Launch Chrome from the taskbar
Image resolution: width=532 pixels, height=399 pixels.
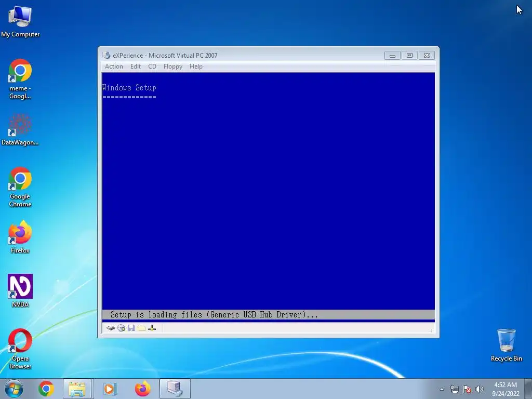46,389
